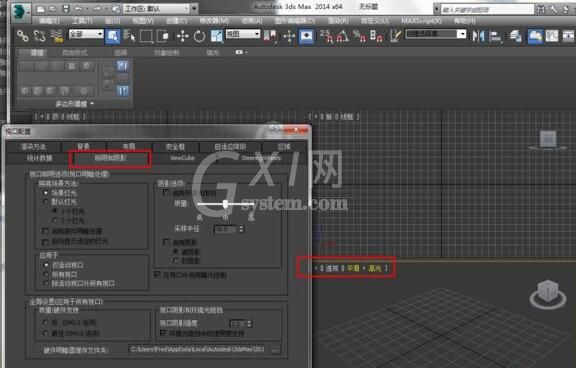Click the Save File icon in quick access toolbar
Screen dimensions: 576x368
pos(66,9)
